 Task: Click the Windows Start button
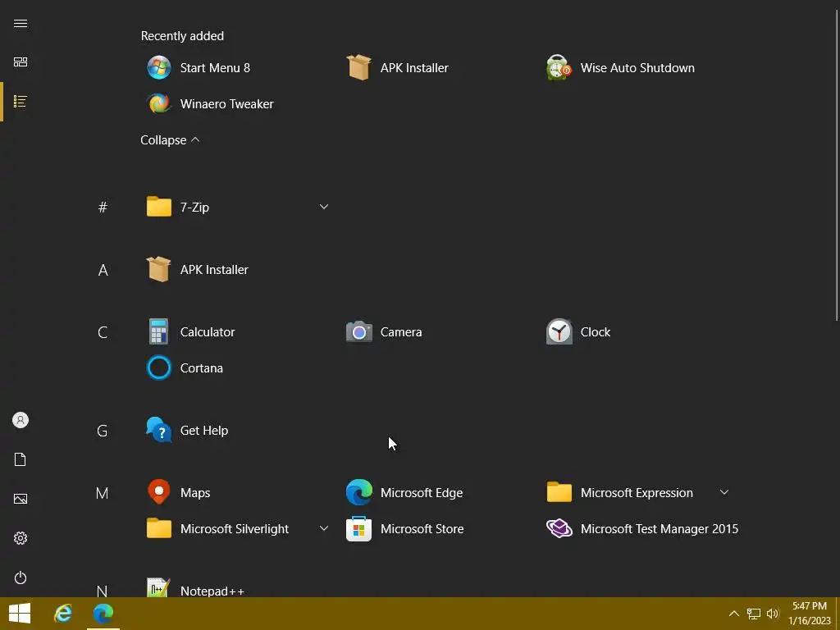pos(20,614)
